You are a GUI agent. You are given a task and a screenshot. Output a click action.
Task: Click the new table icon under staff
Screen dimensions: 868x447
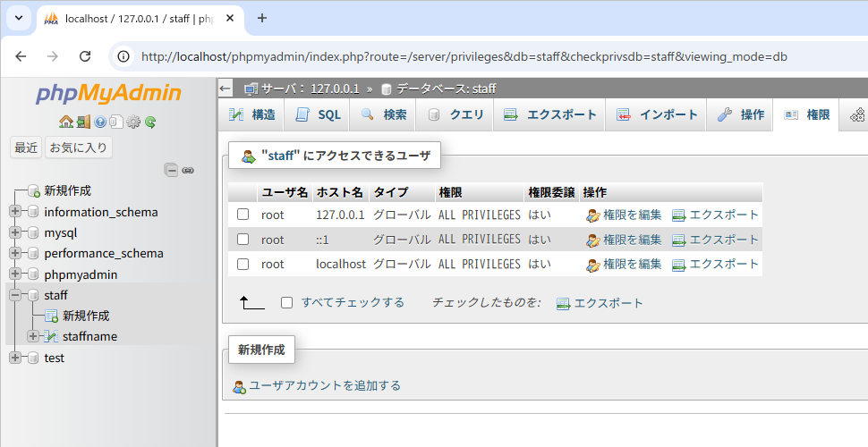[52, 316]
